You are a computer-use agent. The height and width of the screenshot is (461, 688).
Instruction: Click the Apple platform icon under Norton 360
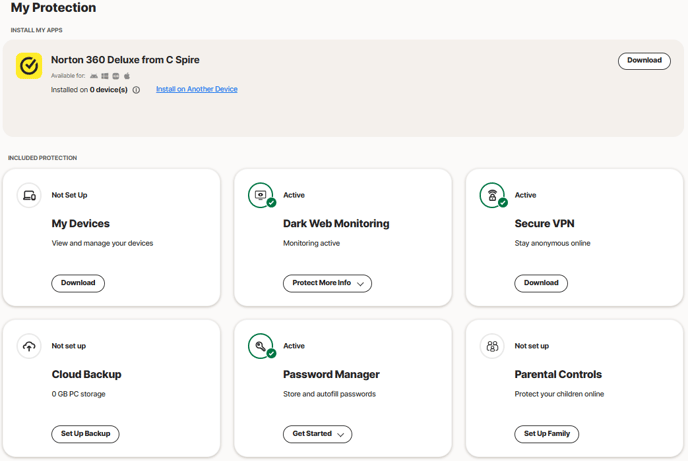(127, 76)
